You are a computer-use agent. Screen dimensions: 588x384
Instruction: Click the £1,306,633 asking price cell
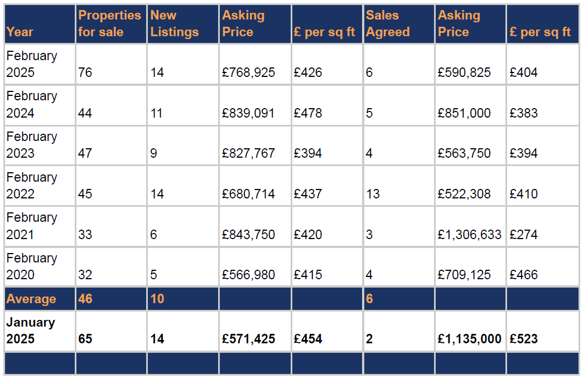(x=469, y=235)
